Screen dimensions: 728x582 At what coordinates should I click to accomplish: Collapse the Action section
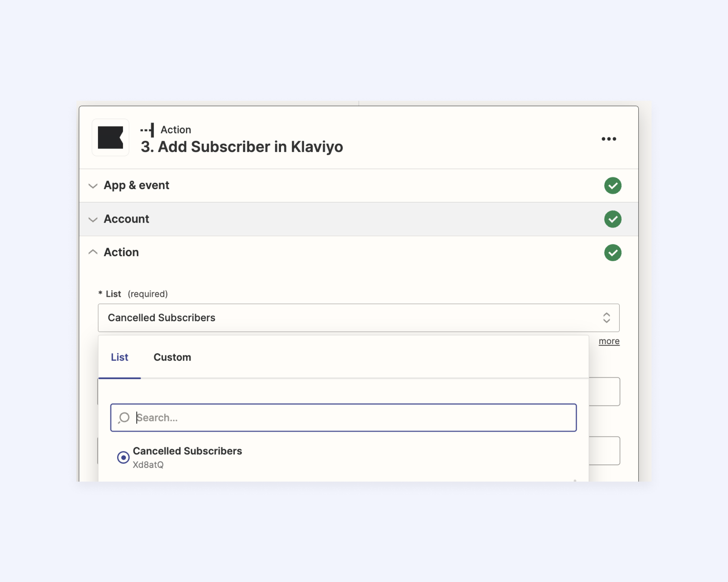click(359, 252)
